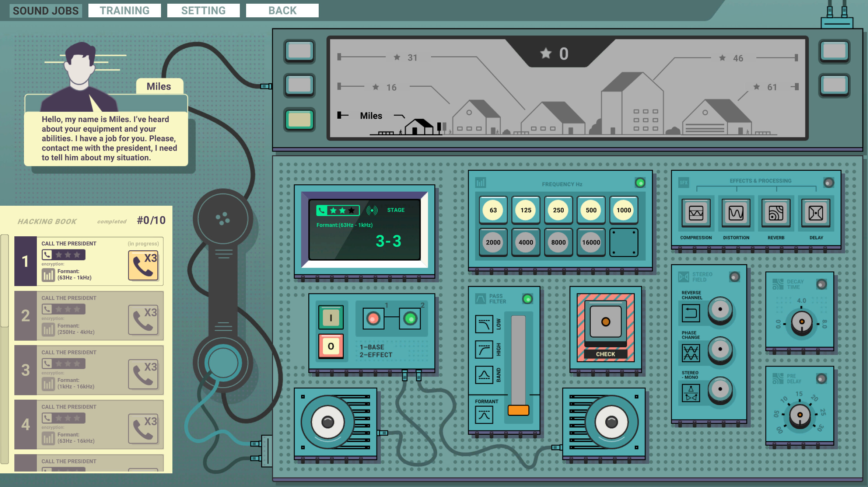Select the green 2-EFFECT signal button
868x487 pixels.
pos(410,318)
